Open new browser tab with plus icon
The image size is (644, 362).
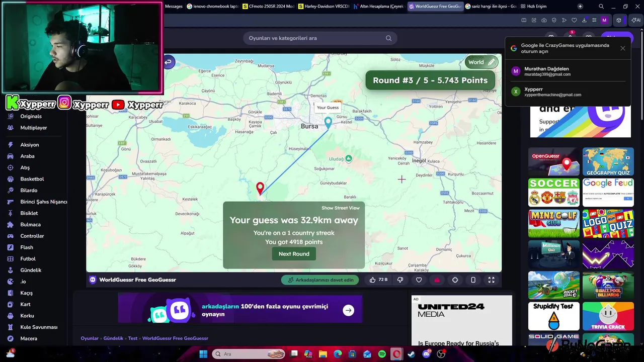point(580,7)
